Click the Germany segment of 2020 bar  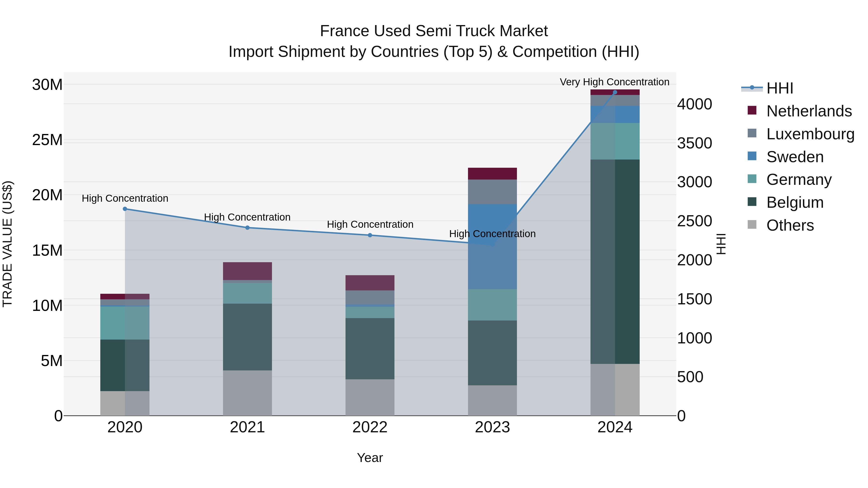[x=125, y=323]
